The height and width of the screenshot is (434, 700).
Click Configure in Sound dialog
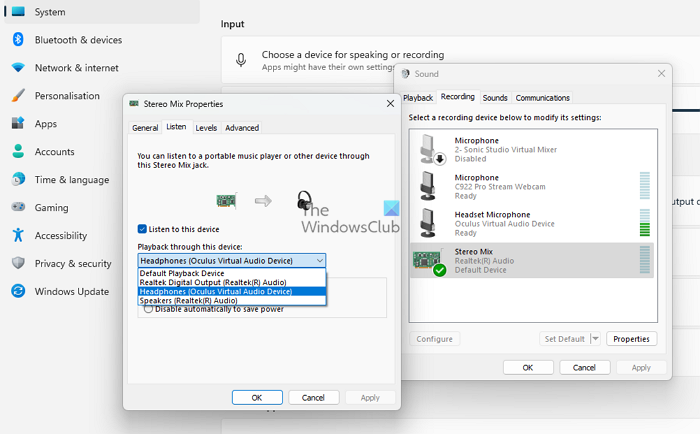coord(434,339)
